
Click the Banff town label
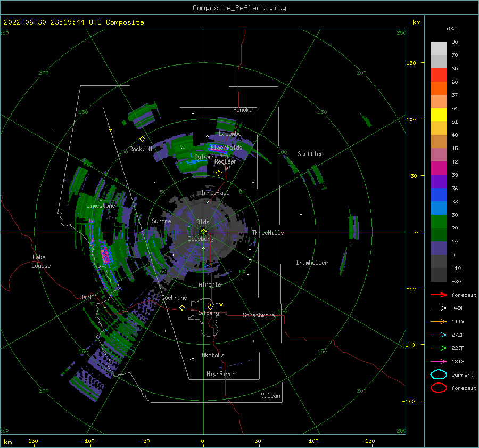click(88, 297)
